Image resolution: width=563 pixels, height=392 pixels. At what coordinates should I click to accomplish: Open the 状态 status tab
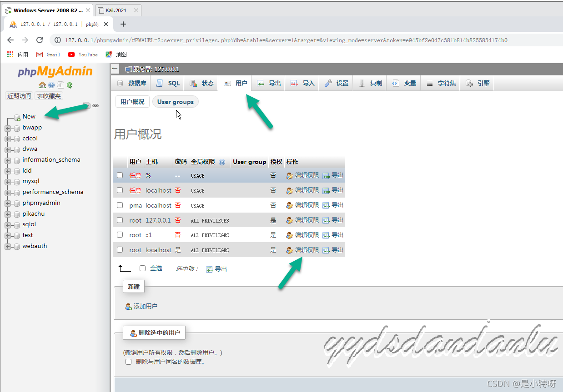click(201, 83)
